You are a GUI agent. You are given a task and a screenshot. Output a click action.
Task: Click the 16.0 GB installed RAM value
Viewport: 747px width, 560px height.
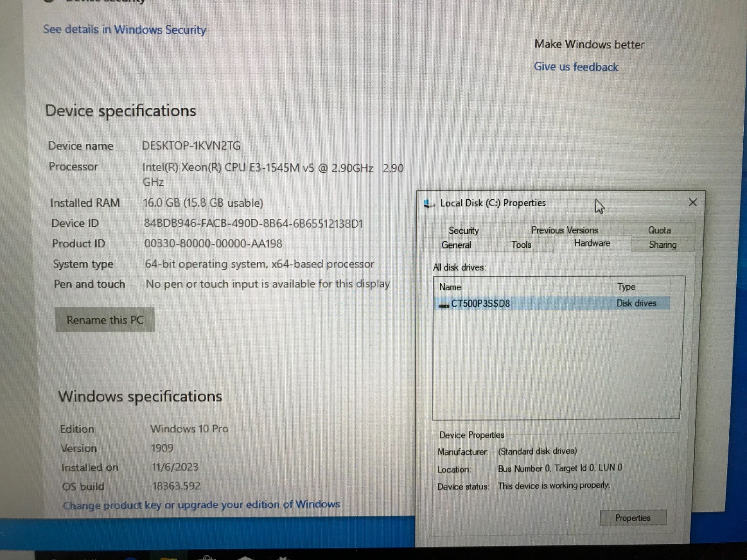click(x=203, y=203)
